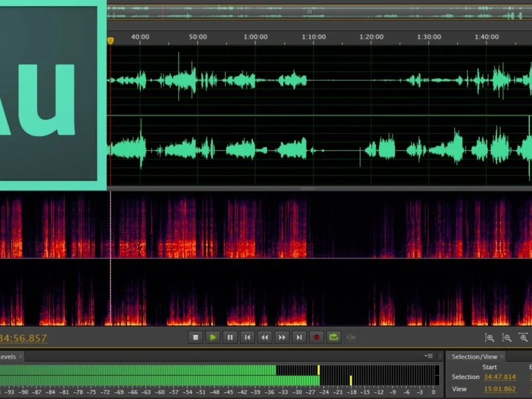
Task: Close the Levels panel tab
Action: 21,356
